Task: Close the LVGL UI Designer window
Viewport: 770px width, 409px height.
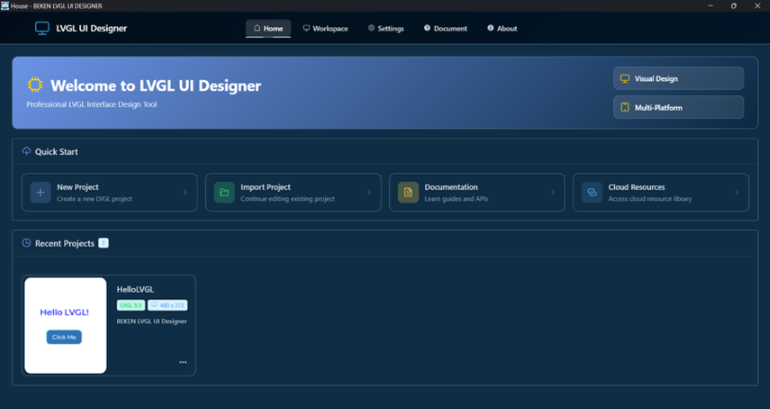Action: pyautogui.click(x=757, y=6)
